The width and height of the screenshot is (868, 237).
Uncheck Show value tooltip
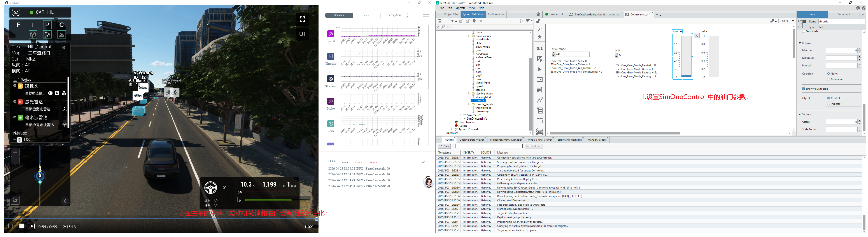804,89
